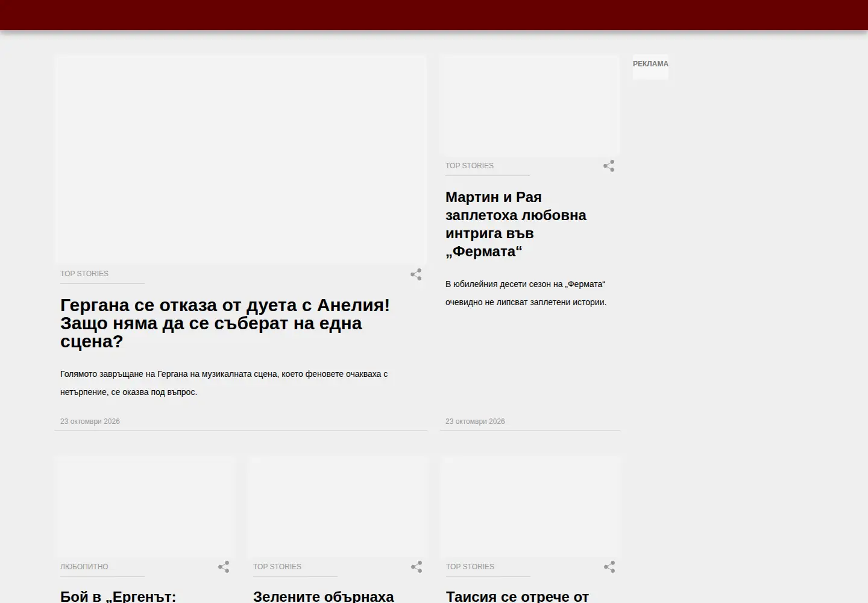
Task: Click the Бой в „Ергенът“ article image
Action: 145,507
